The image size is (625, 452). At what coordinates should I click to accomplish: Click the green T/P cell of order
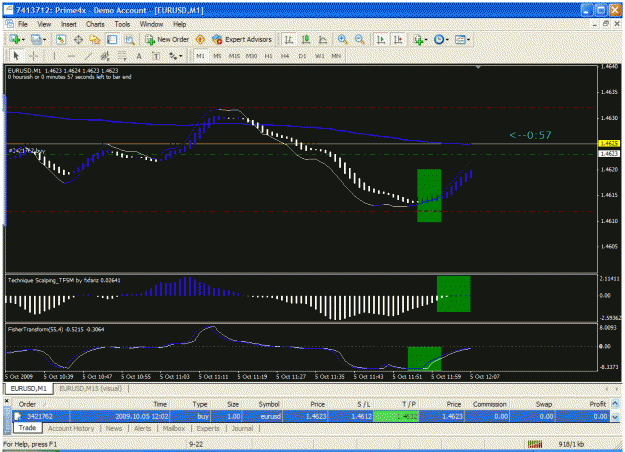(396, 417)
